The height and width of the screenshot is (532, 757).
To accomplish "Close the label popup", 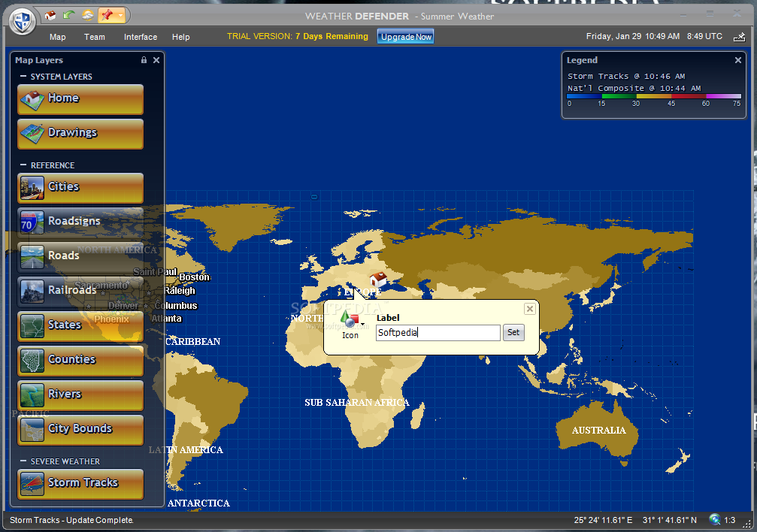I will pos(530,309).
